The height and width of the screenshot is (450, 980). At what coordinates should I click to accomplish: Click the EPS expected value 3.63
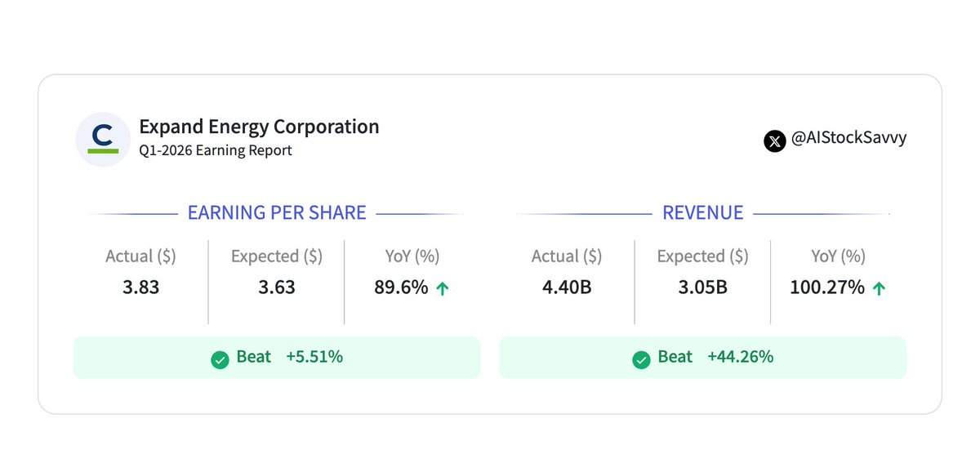(277, 287)
